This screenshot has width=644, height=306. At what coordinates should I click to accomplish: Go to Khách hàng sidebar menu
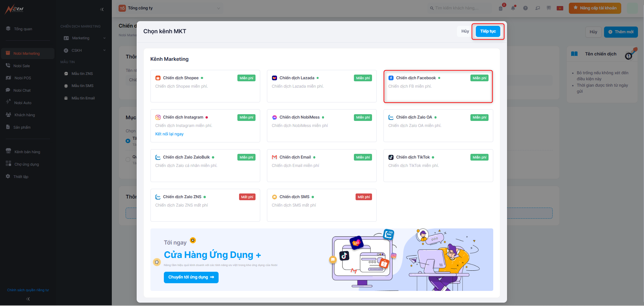pos(25,115)
